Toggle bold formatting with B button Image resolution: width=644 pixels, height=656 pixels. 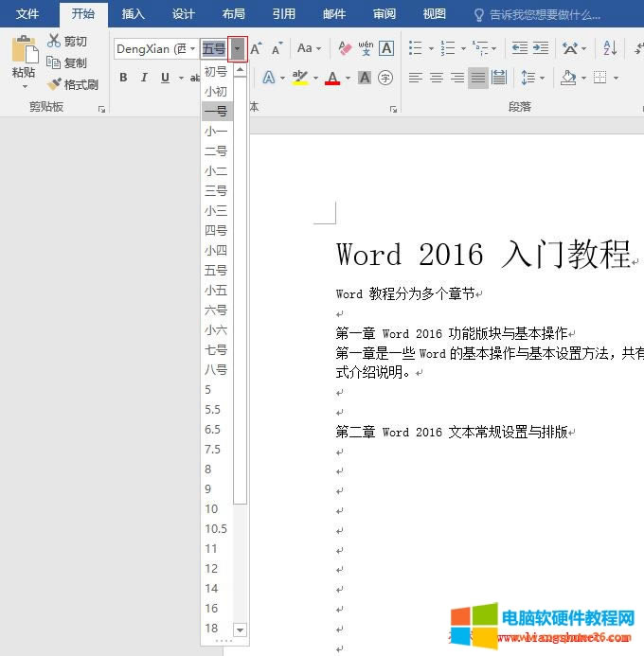point(123,78)
